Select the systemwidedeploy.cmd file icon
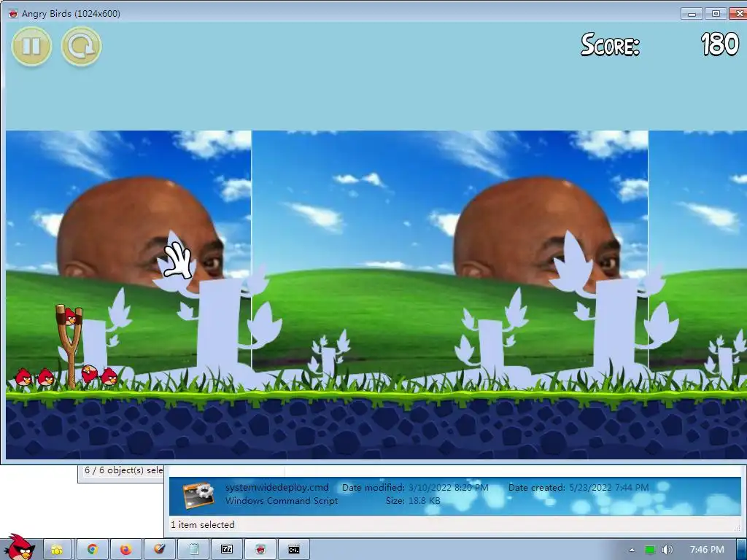The image size is (747, 560). 198,495
